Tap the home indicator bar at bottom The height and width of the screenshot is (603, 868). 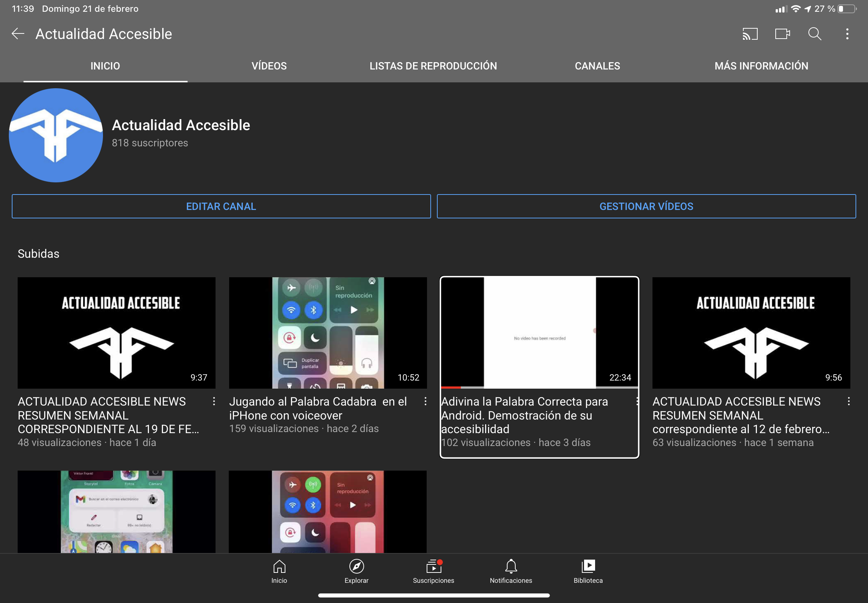[434, 595]
